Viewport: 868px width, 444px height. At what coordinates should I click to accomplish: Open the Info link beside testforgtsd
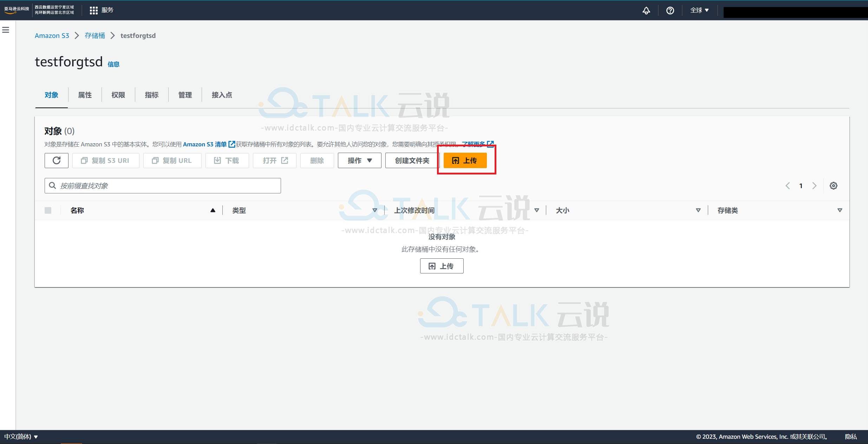(113, 64)
